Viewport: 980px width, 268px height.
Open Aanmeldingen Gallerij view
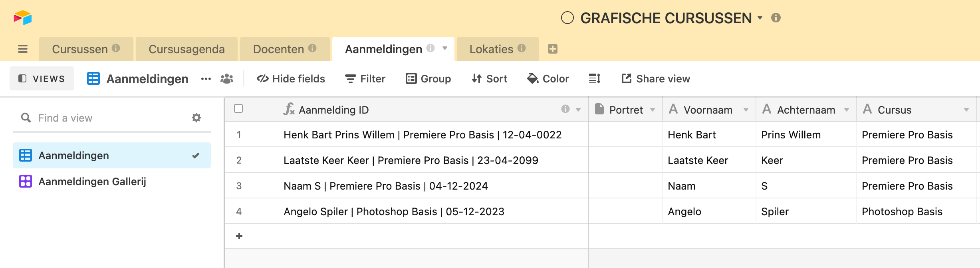tap(112, 182)
